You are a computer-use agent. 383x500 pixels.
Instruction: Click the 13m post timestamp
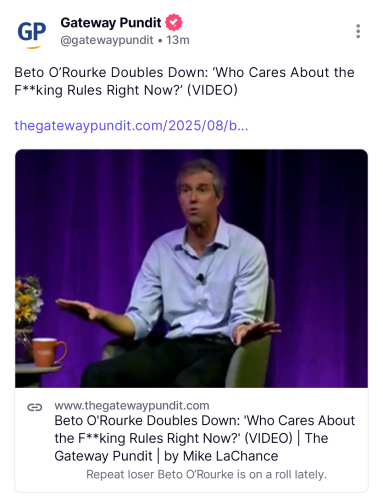178,40
